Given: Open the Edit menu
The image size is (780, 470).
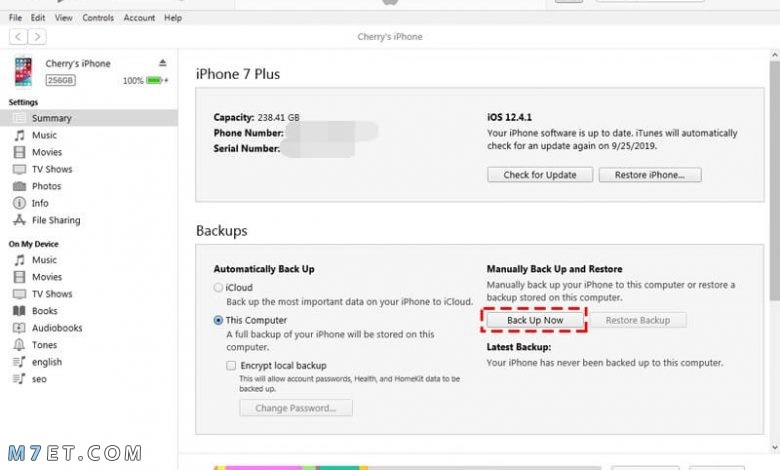Looking at the screenshot, I should 38,17.
